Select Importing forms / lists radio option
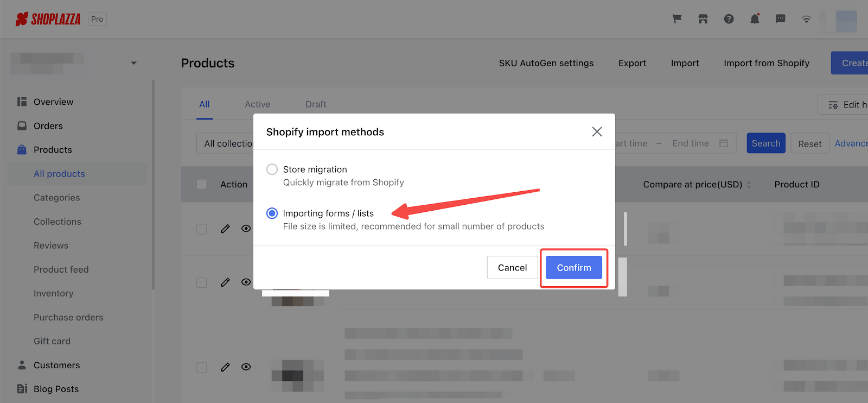Screen dimensions: 868x403 (x=272, y=213)
